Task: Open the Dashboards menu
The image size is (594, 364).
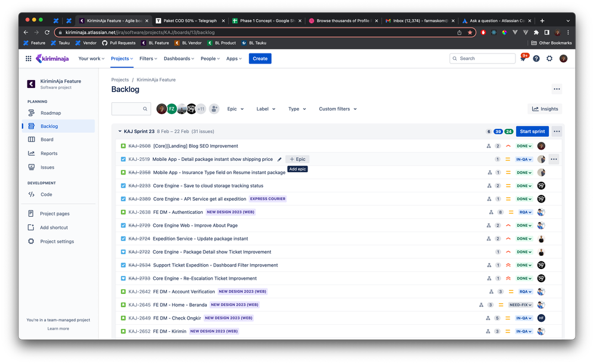Action: [179, 59]
